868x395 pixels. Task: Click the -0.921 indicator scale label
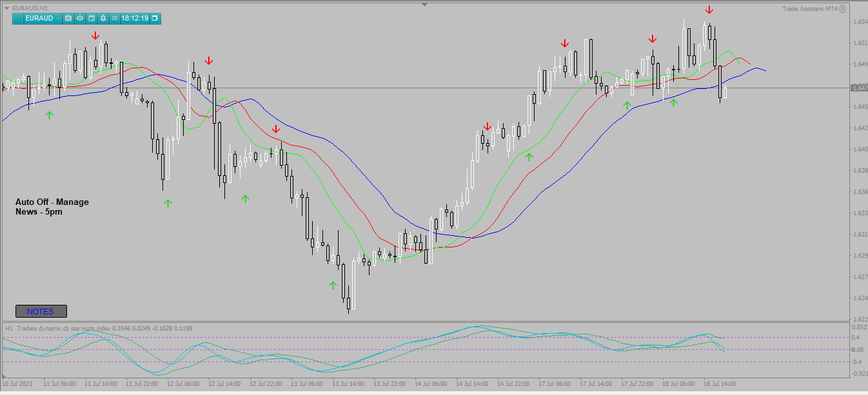(x=858, y=374)
